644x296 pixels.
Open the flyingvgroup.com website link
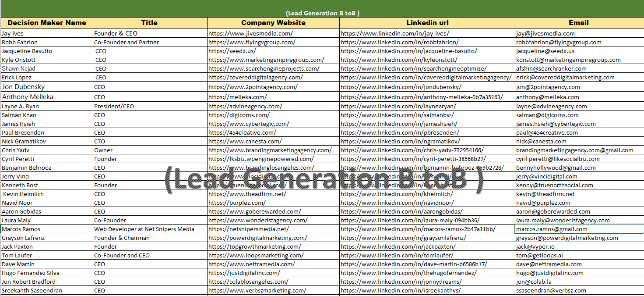click(x=252, y=42)
